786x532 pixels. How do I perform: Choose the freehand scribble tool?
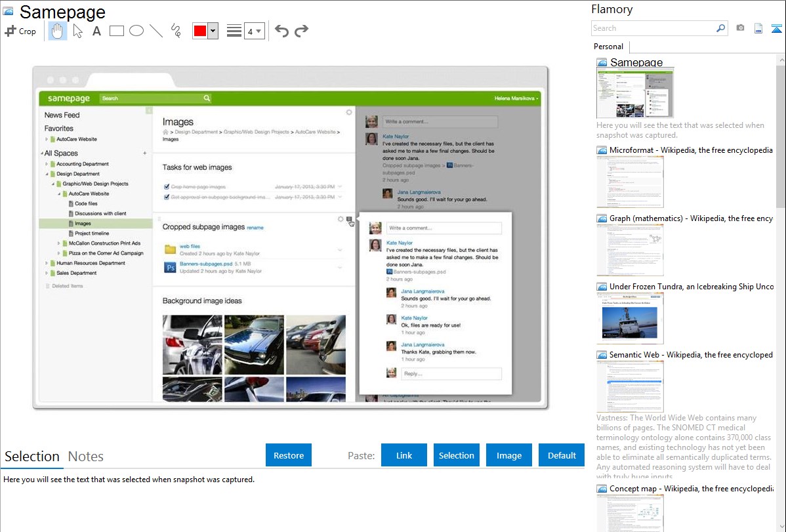(x=176, y=31)
